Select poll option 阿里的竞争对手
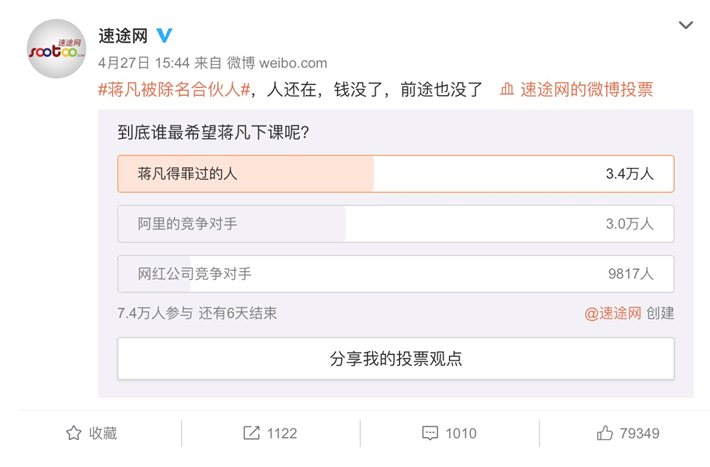Viewport: 710px width, 467px height. 396,224
